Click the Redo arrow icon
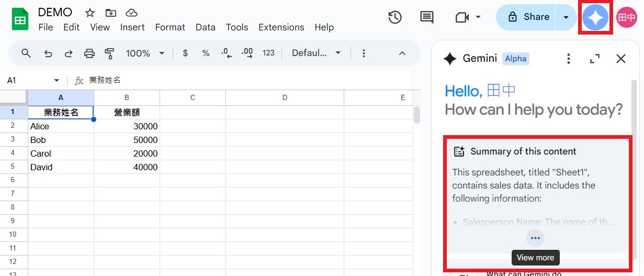Screen dimensions: 644x276 click(69, 53)
